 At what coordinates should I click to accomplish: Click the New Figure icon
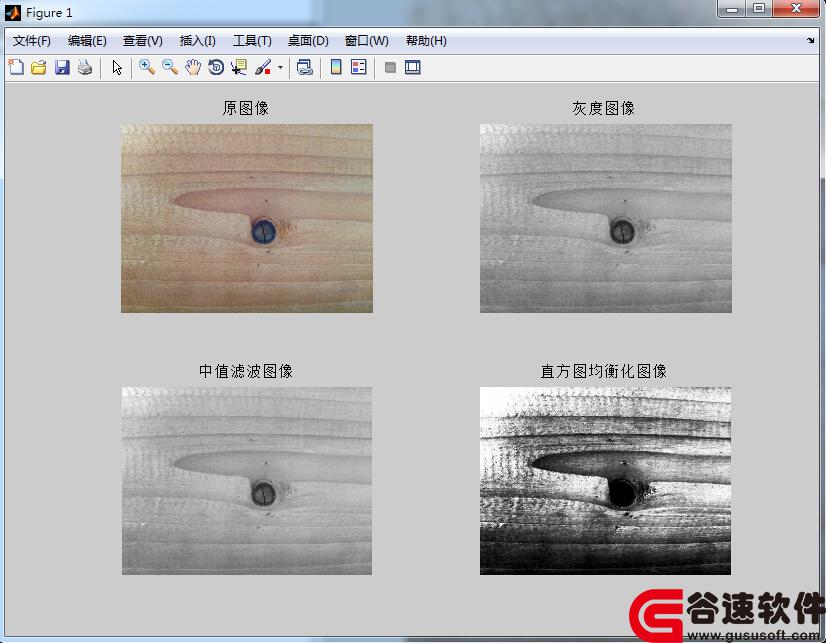(16, 67)
